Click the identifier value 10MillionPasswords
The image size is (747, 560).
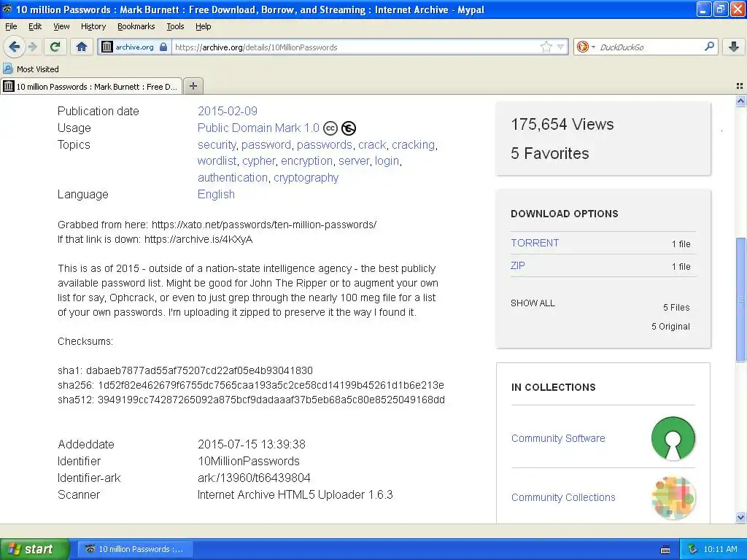click(x=249, y=461)
